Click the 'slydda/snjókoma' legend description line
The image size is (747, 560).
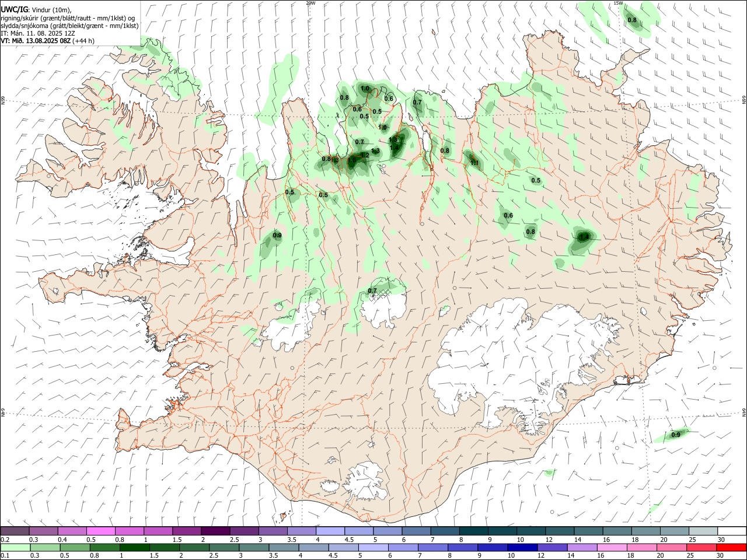click(x=69, y=26)
